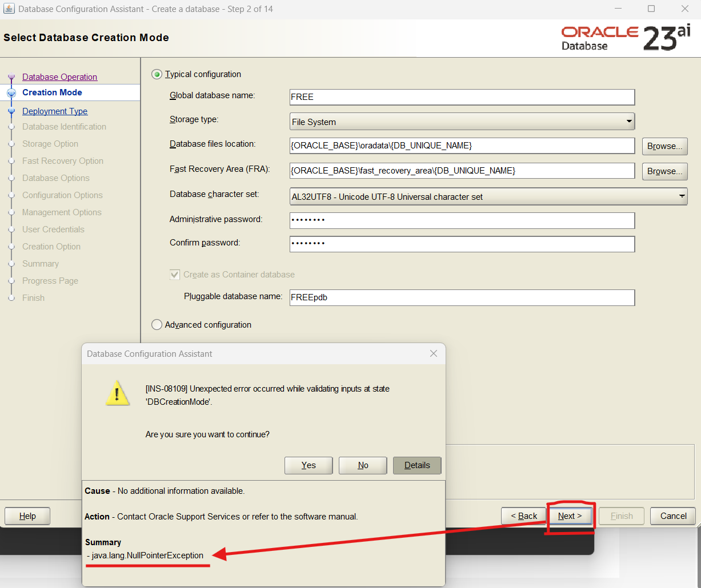Click the Administrative password field
This screenshot has width=701, height=588.
[462, 220]
